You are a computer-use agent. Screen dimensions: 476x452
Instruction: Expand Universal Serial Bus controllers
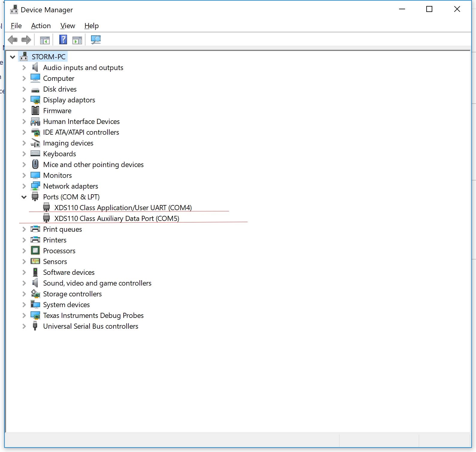click(x=24, y=326)
